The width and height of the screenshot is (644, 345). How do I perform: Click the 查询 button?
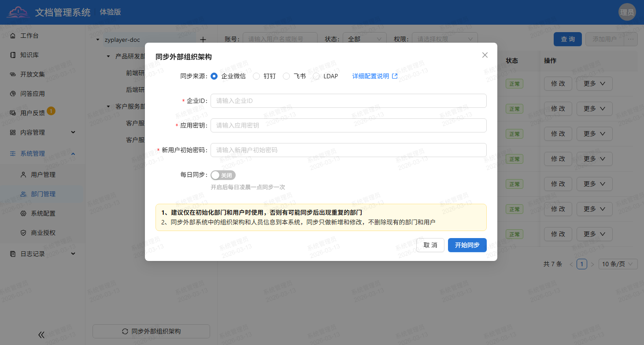pos(568,39)
